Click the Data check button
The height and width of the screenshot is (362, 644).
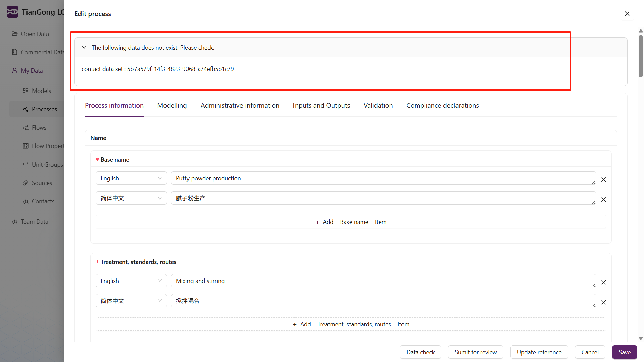coord(420,352)
